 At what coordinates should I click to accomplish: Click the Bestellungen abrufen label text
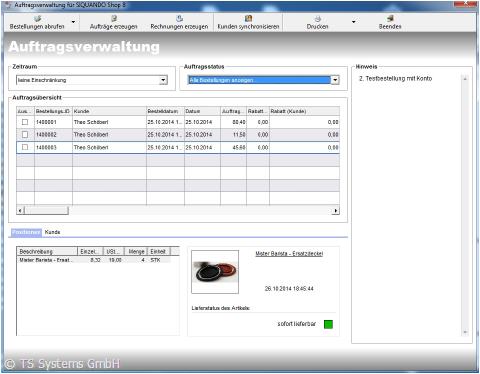point(37,26)
